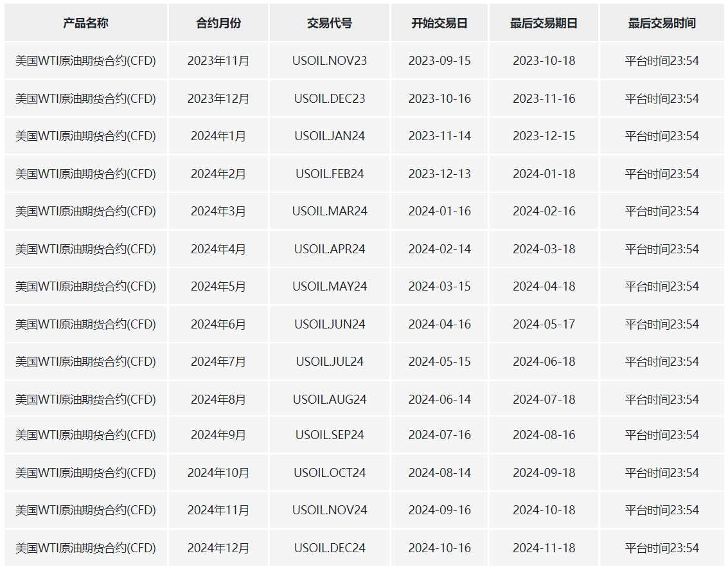Click the 2024年2月 contract month cell
The width and height of the screenshot is (728, 567).
tap(218, 174)
